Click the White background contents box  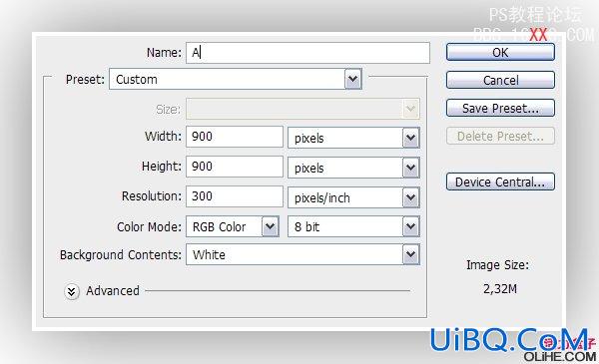302,254
